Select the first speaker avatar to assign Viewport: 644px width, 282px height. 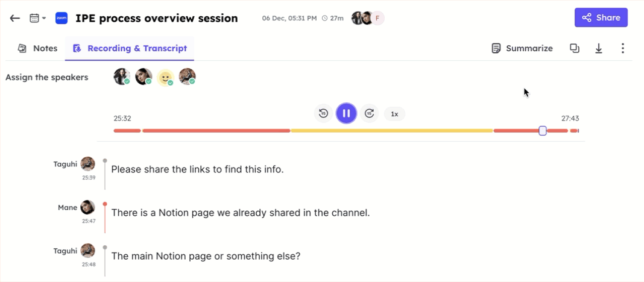click(x=122, y=77)
